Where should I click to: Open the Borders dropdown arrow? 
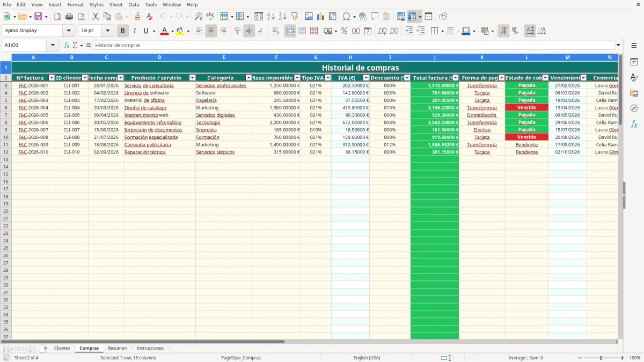[442, 31]
